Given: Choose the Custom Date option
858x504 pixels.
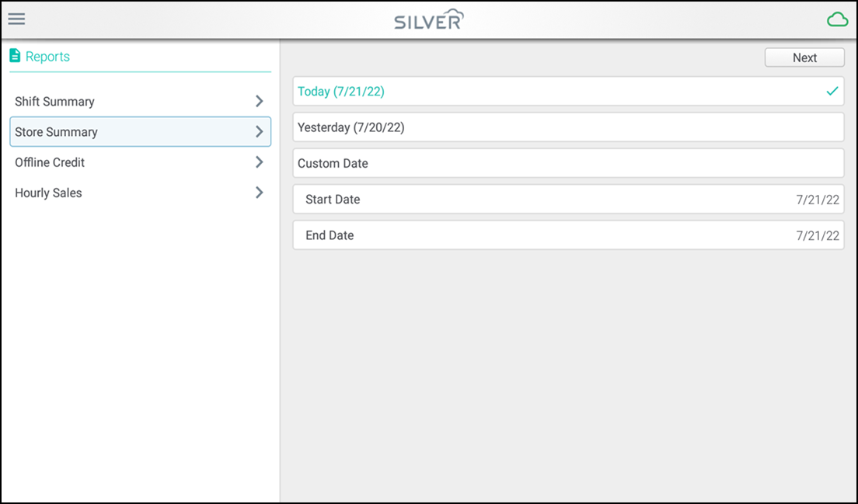Looking at the screenshot, I should (569, 163).
